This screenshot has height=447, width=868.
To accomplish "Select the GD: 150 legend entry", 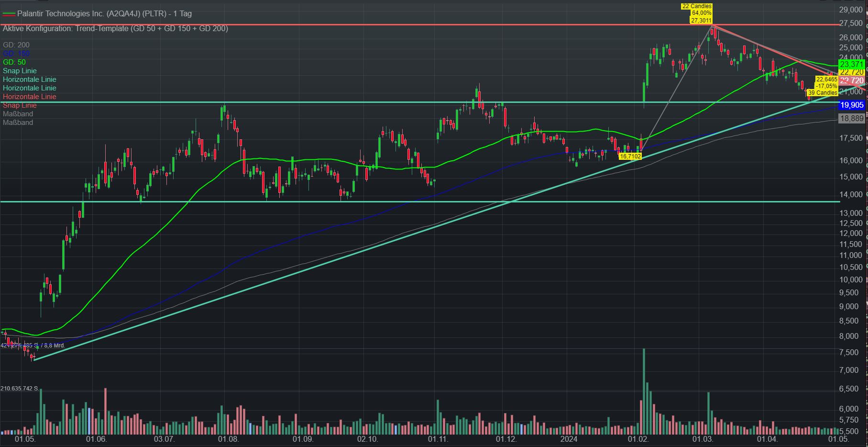I will 16,54.
